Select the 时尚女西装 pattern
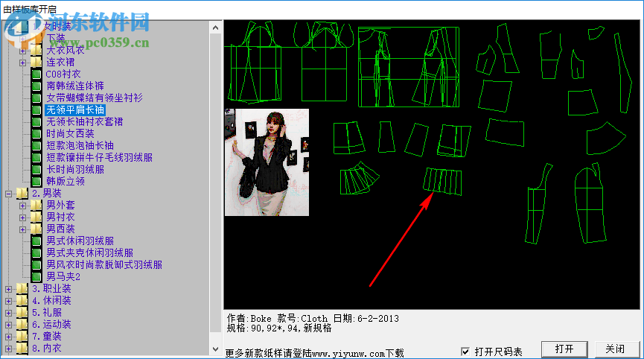This screenshot has height=359, width=644. tap(70, 134)
